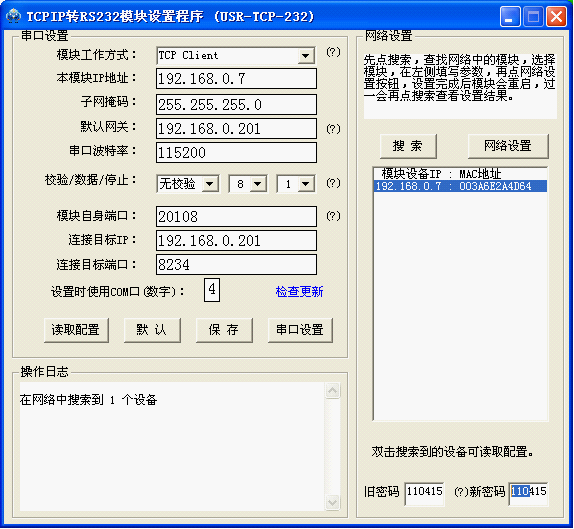Click the 网络设置 button
This screenshot has height=529, width=574.
(508, 146)
